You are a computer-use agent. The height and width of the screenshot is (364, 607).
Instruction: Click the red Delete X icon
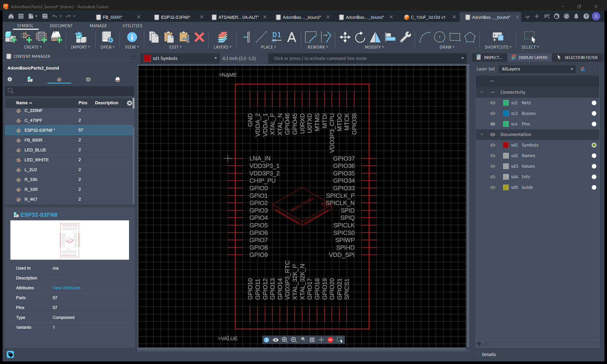pos(199,37)
